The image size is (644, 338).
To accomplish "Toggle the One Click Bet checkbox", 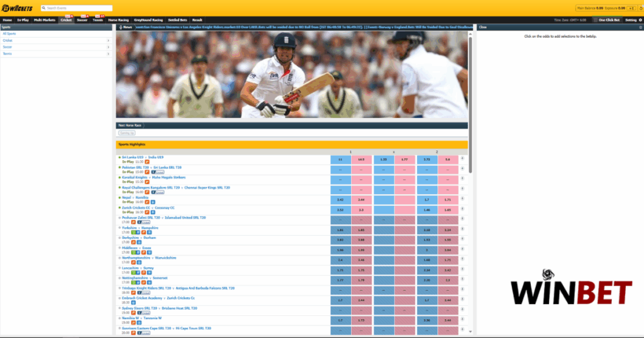I will pos(596,19).
